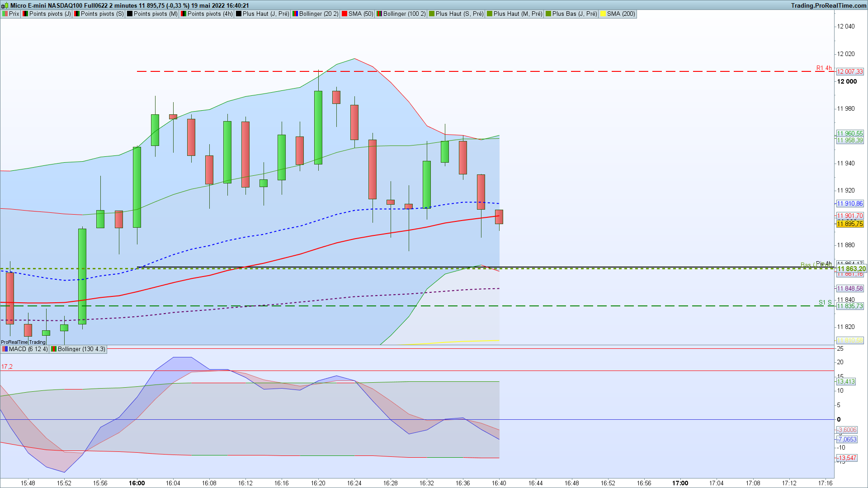Click the 16:00 marker on time axis

coord(137,483)
